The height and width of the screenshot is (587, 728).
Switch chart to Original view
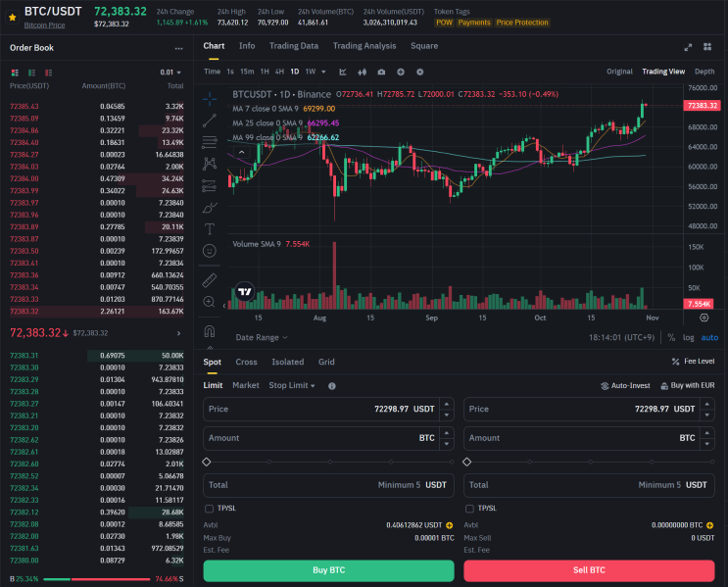point(619,72)
